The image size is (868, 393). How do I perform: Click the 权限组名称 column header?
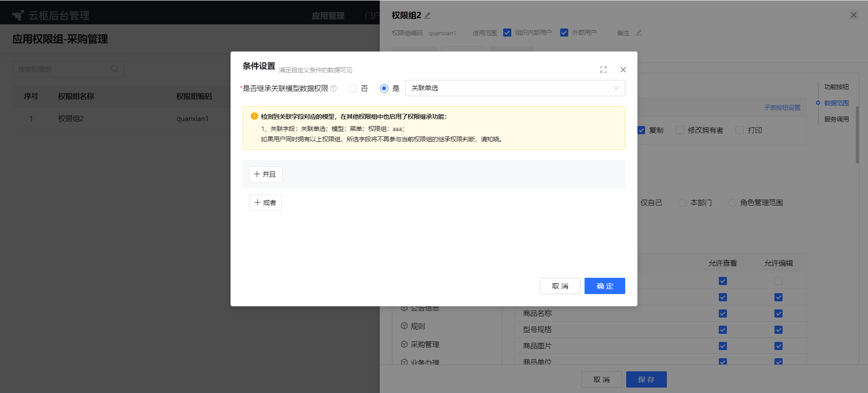[x=76, y=96]
